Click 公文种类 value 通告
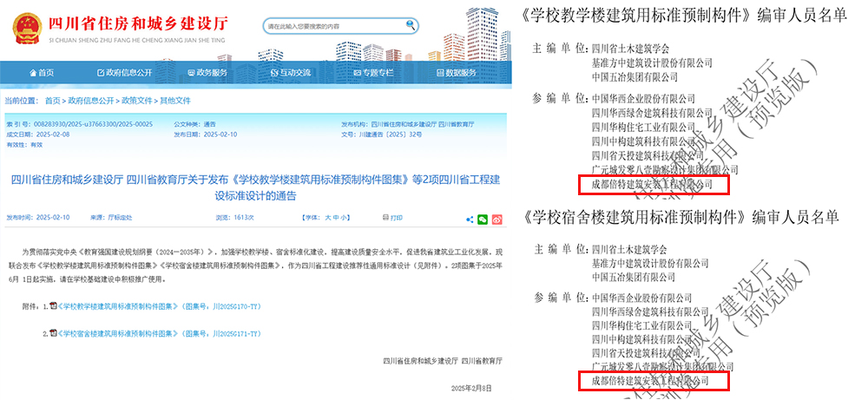The image size is (868, 400). (x=210, y=124)
